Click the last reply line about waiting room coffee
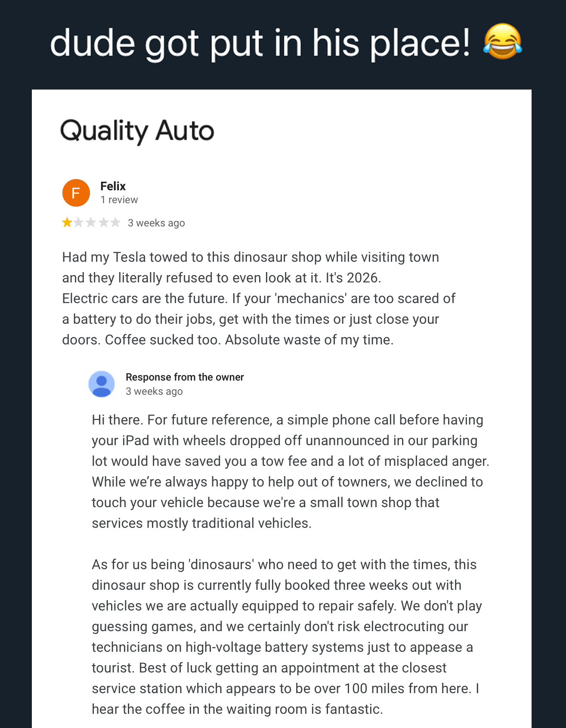This screenshot has height=728, width=566. (237, 709)
